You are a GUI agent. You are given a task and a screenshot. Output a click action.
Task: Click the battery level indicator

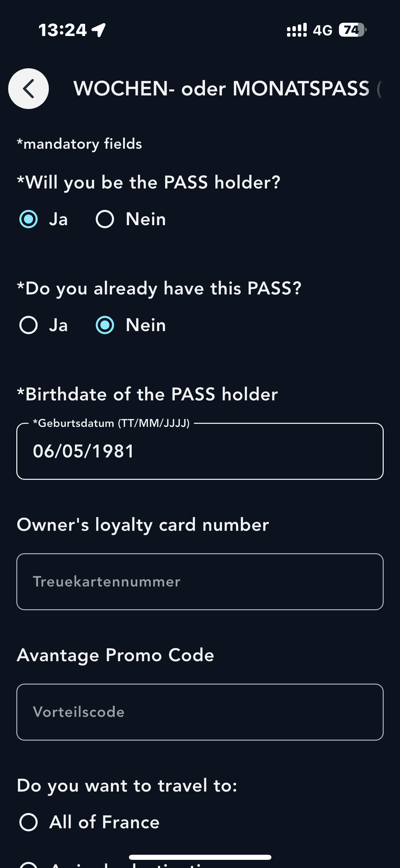click(x=352, y=30)
